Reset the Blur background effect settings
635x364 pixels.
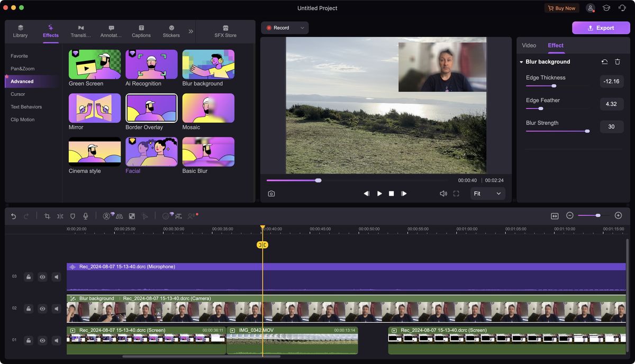pos(604,62)
